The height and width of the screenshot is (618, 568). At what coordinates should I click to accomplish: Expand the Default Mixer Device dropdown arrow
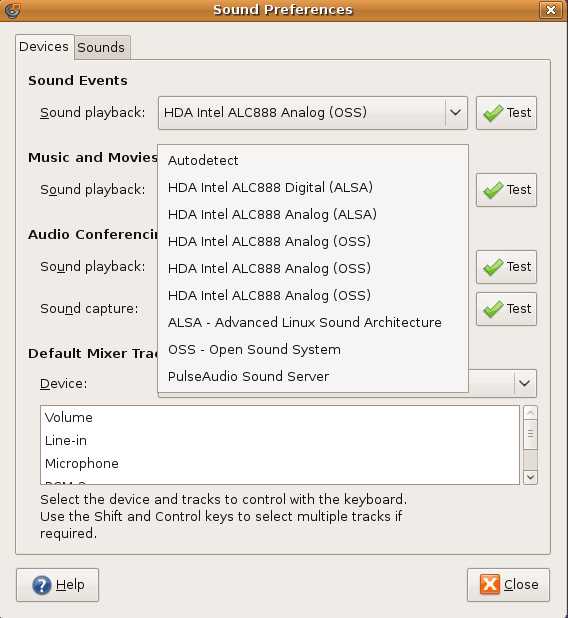(524, 383)
